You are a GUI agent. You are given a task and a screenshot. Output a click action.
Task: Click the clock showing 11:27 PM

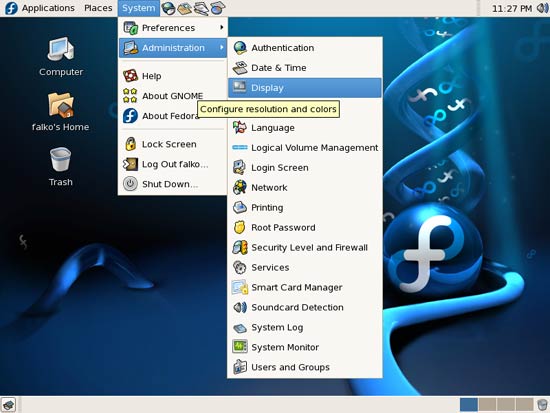(511, 8)
